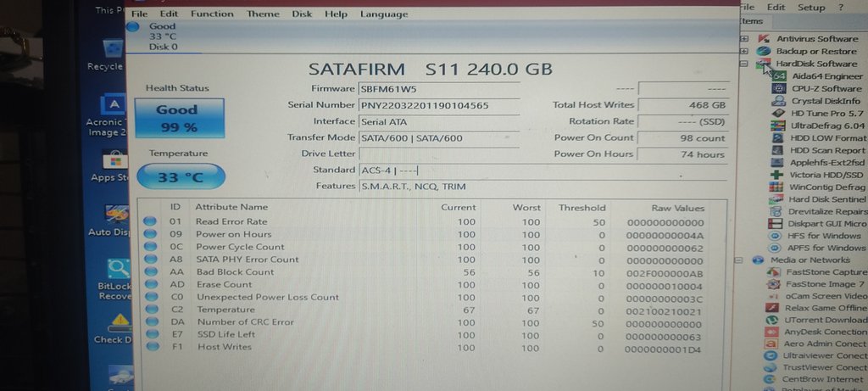This screenshot has height=391, width=868.
Task: Open UltraDefrag 6.04 entry
Action: [829, 126]
